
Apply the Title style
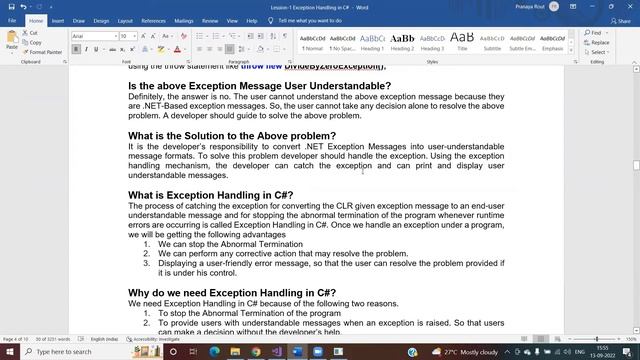[462, 42]
